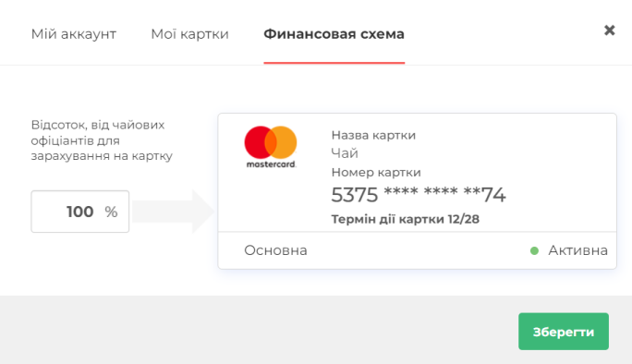Click the Відсоток від чайових description text
The width and height of the screenshot is (632, 364).
pyautogui.click(x=102, y=140)
